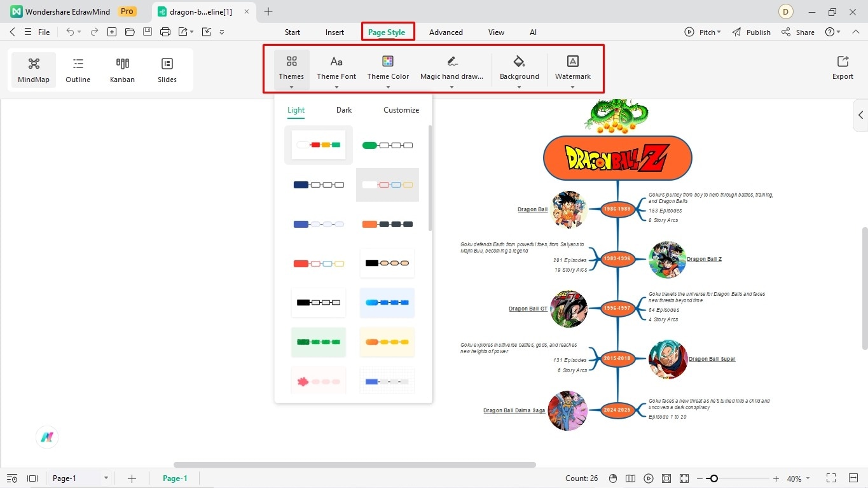
Task: Click the themes list scrollbar
Action: tap(431, 178)
